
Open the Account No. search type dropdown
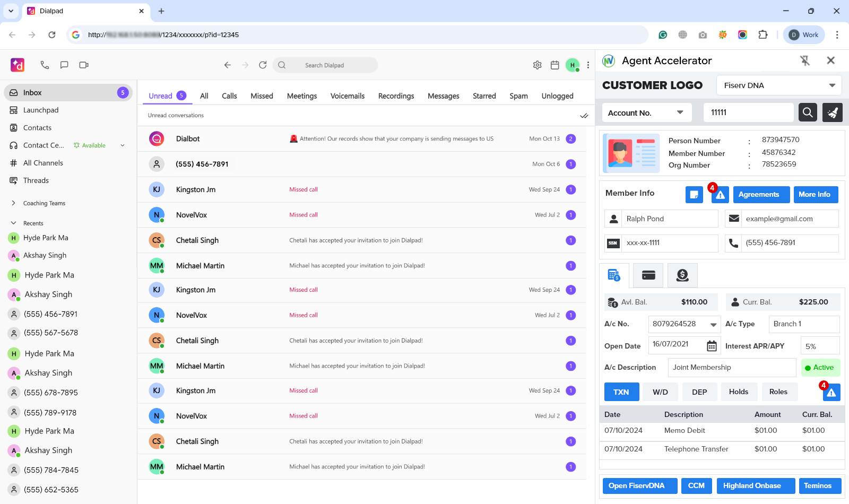coord(647,112)
